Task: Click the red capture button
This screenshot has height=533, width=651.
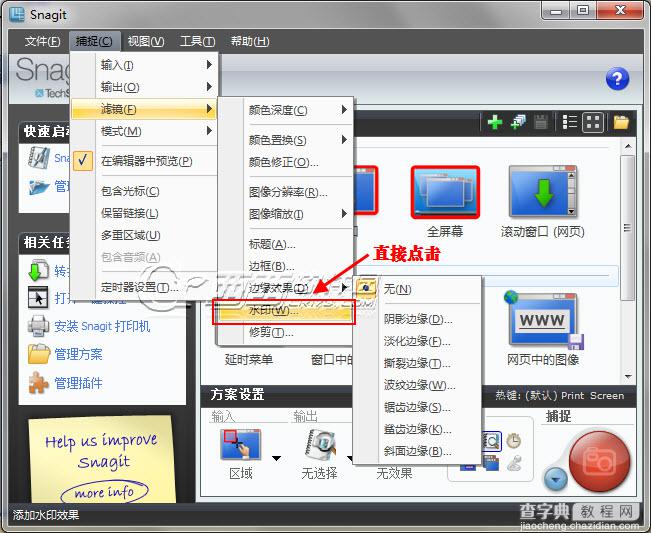Action: pos(600,462)
